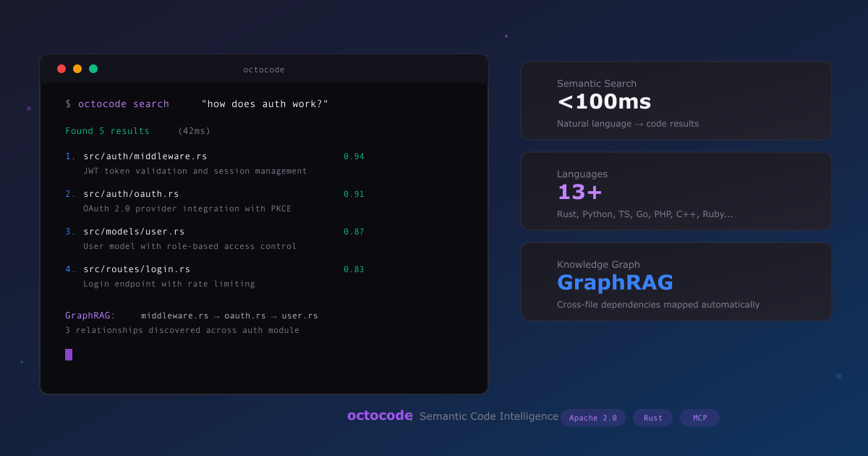Expand the Semantic Search card
Image resolution: width=868 pixels, height=456 pixels.
click(676, 101)
